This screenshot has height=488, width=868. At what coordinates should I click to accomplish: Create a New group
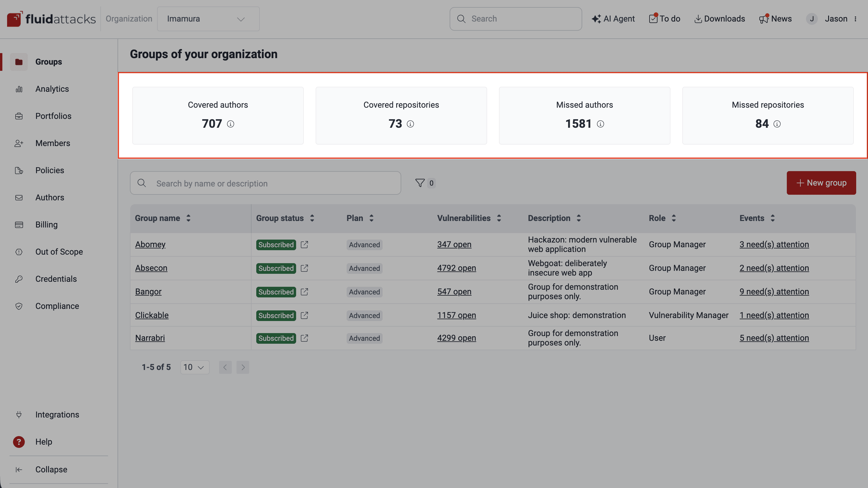[821, 183]
